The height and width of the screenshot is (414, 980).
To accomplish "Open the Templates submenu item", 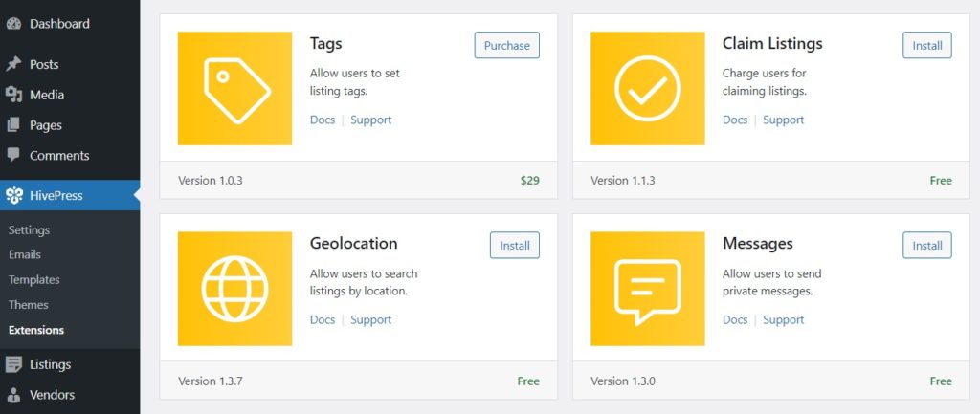I will (33, 280).
